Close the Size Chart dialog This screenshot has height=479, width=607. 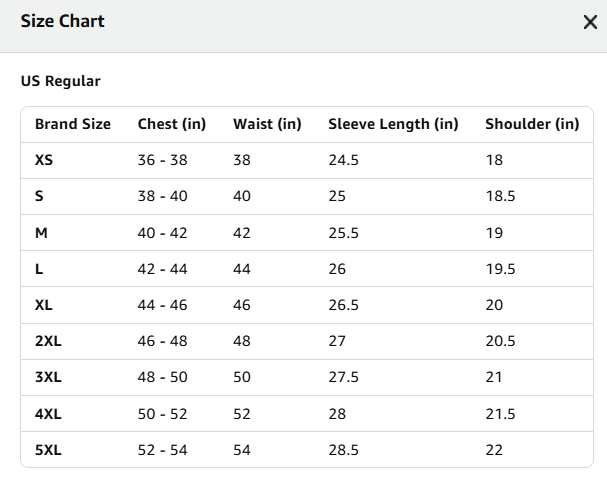point(590,22)
